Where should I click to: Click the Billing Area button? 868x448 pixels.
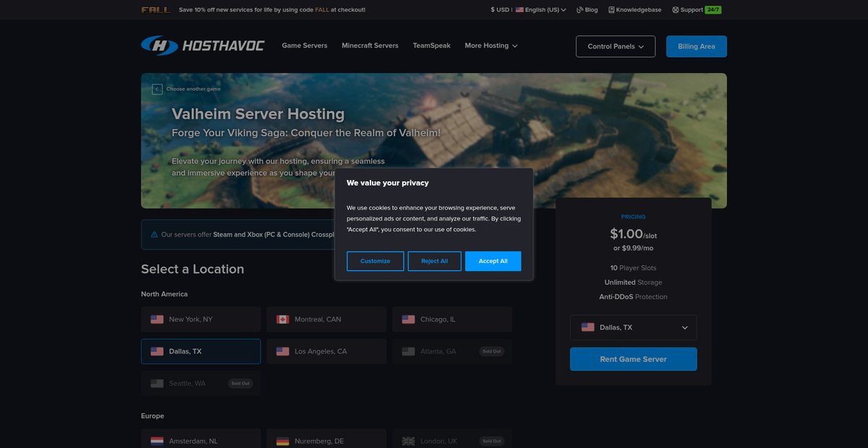click(x=697, y=46)
